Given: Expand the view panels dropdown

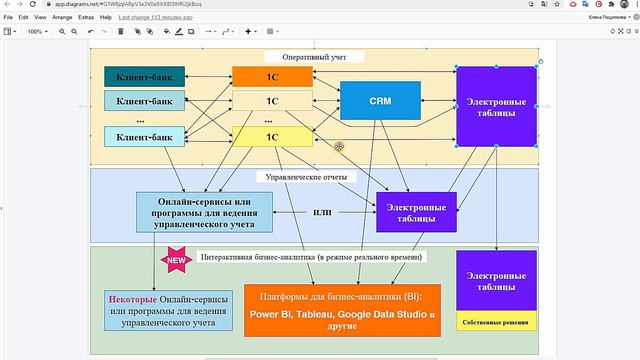Looking at the screenshot, I should (x=10, y=31).
